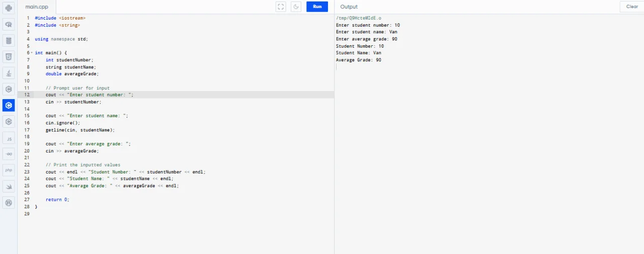Click line 1 '#include <iostream>'

(60, 18)
